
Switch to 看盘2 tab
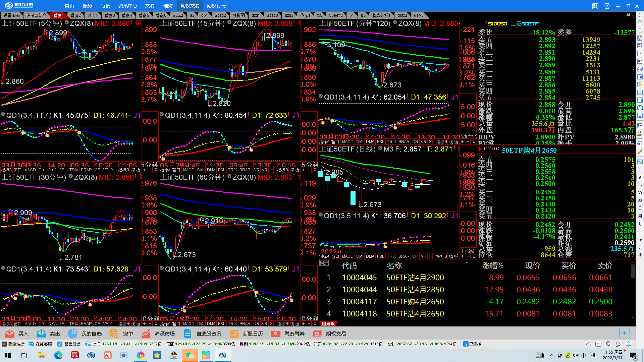pos(75,15)
